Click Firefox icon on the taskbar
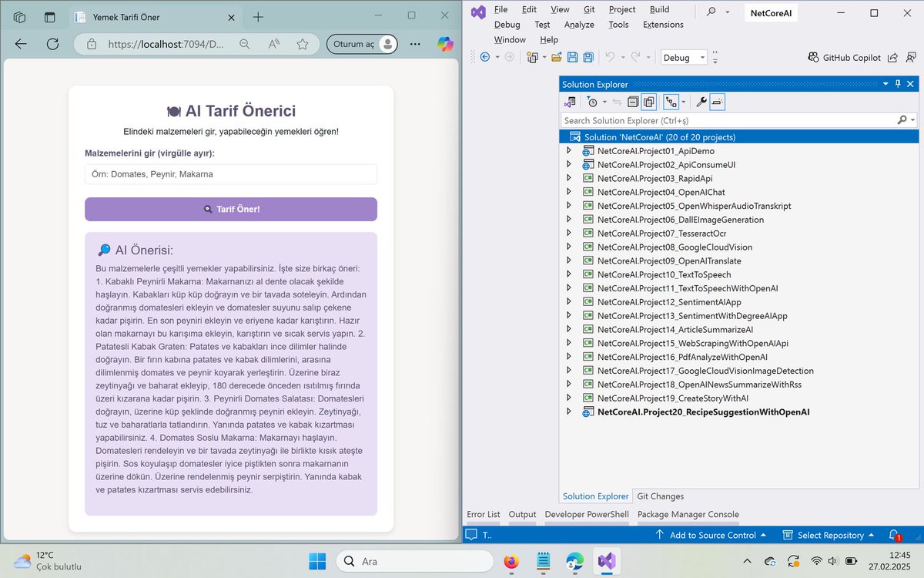 pyautogui.click(x=511, y=561)
